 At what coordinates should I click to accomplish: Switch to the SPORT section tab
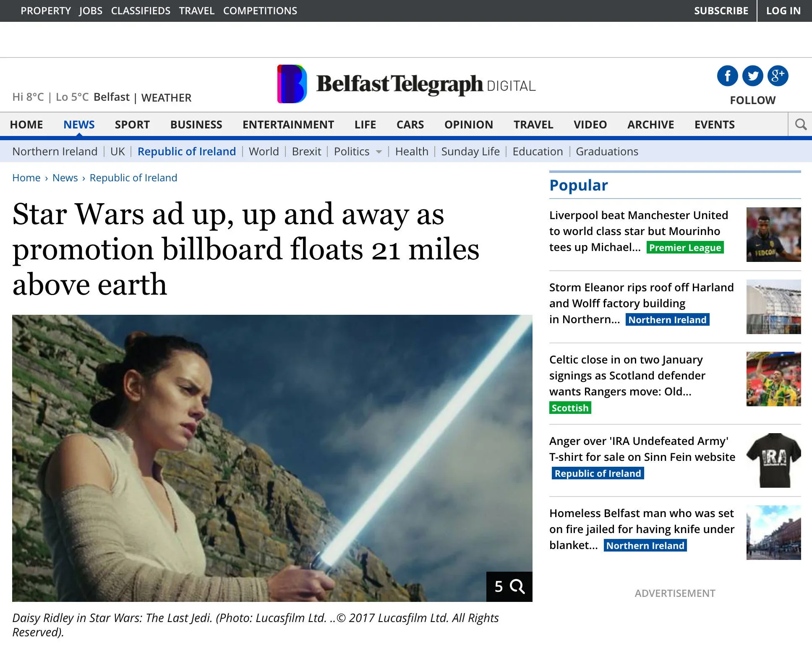click(132, 124)
